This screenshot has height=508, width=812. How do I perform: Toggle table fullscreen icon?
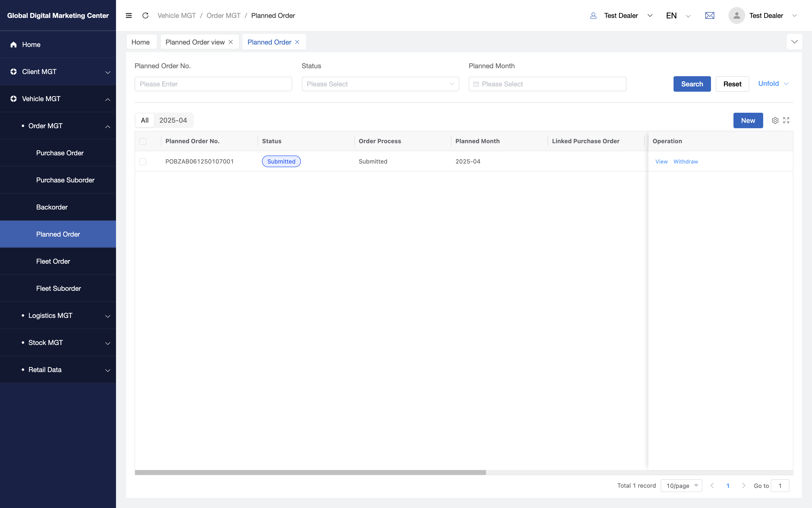point(786,120)
